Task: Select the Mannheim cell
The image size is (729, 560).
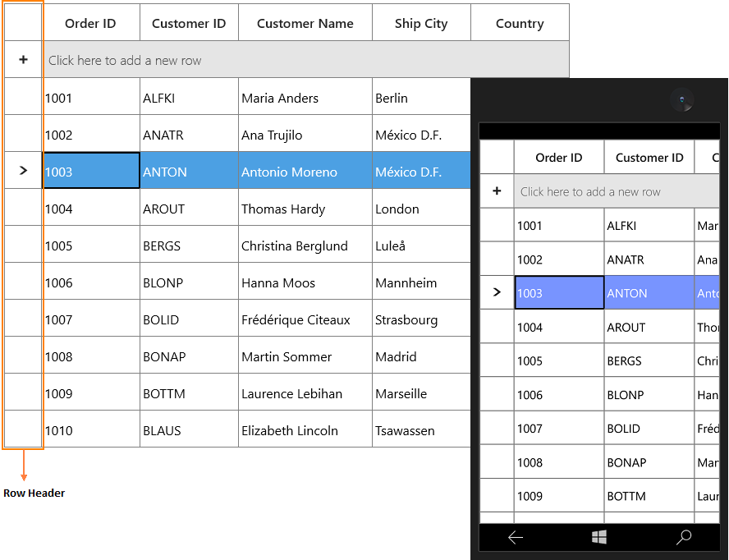Action: coord(422,281)
